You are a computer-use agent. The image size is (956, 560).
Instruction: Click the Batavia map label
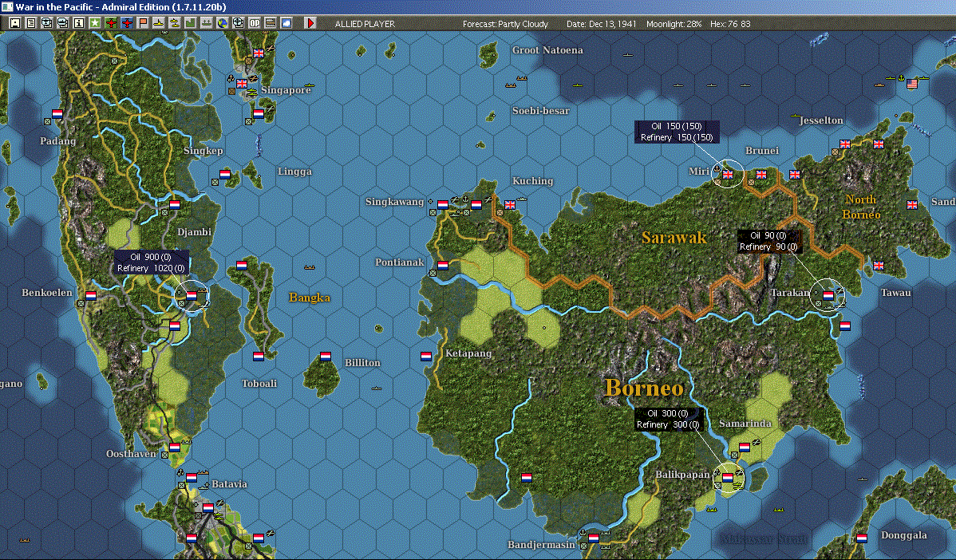229,484
